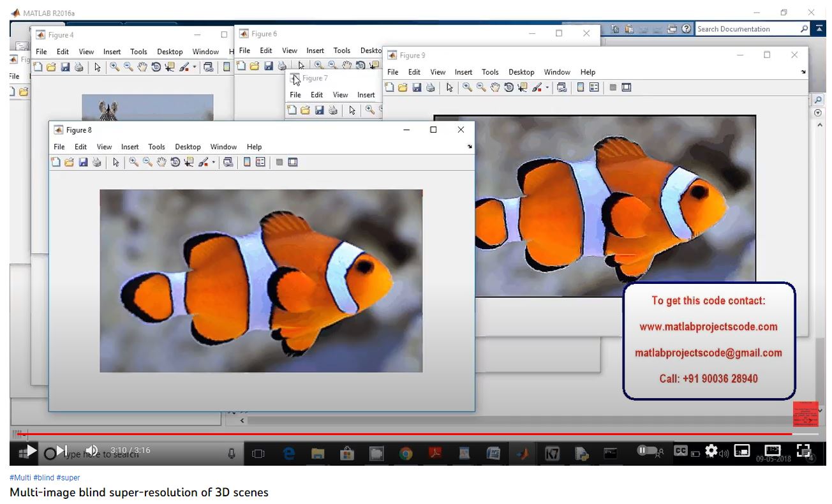Activate the Pan hand tool in Figure 8

tap(161, 163)
